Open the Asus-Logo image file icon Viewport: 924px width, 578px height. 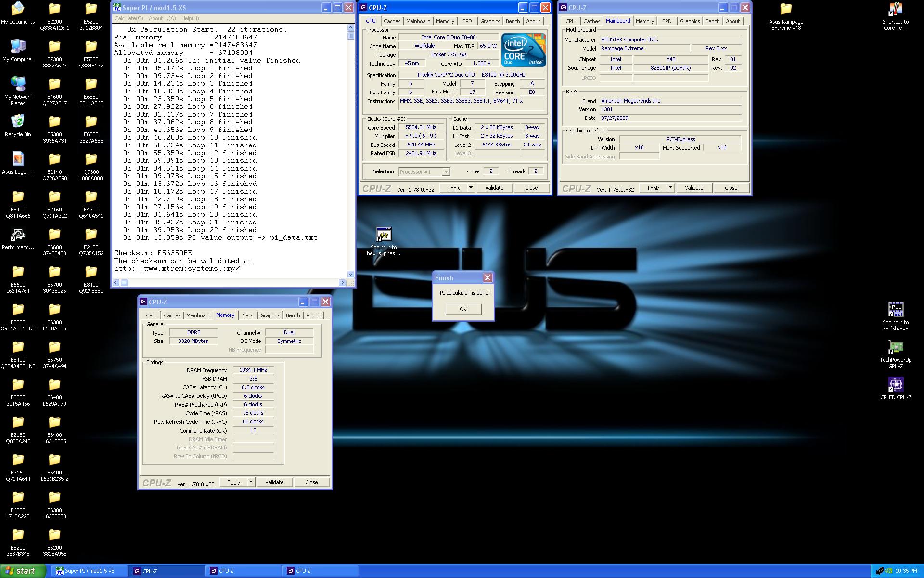pos(18,164)
